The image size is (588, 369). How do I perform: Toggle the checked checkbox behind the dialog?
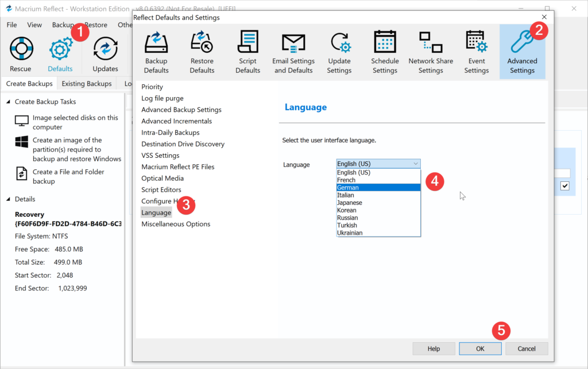pos(564,186)
